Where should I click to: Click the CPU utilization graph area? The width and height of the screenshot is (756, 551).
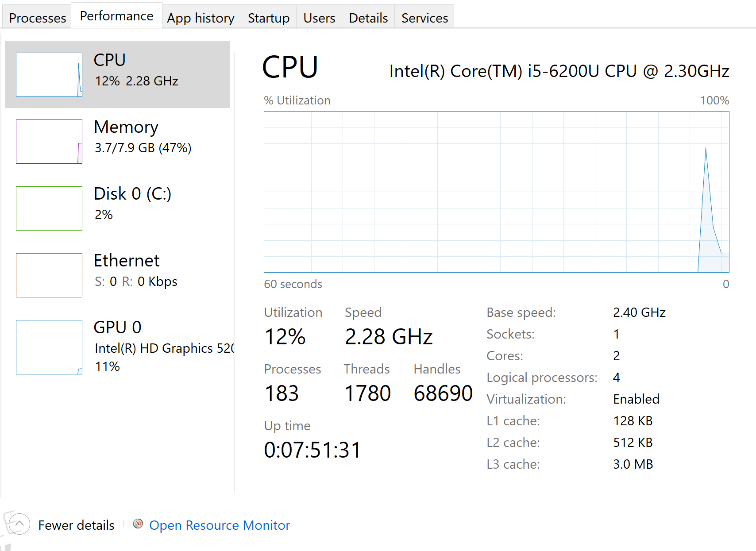click(x=496, y=192)
